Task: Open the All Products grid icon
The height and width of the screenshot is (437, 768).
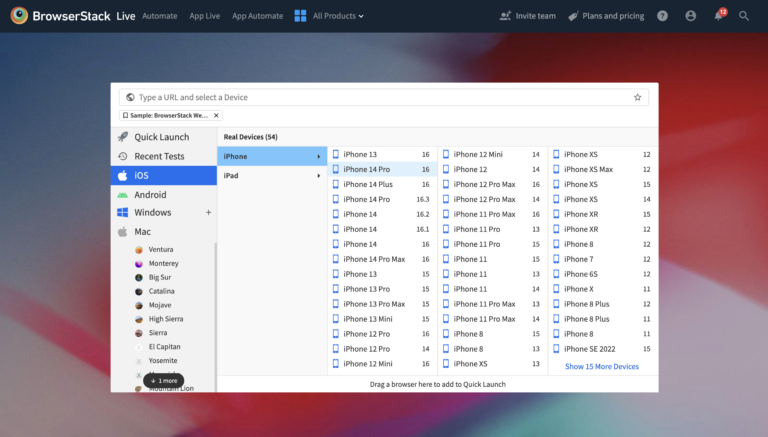Action: click(300, 16)
